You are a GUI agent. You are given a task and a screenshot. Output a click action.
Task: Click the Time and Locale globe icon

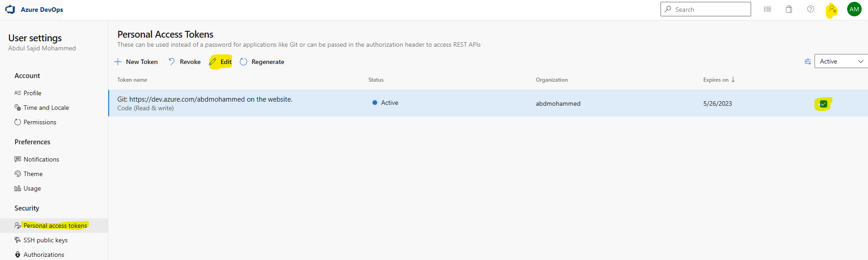tap(18, 108)
